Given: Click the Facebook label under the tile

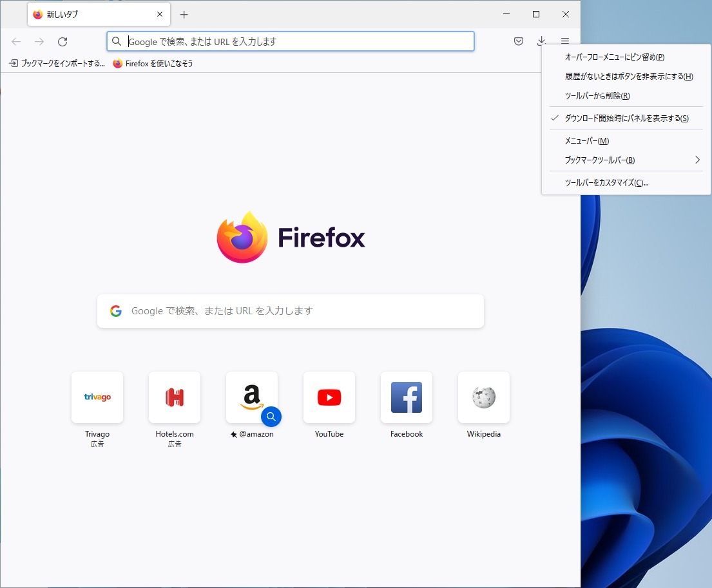Looking at the screenshot, I should tap(407, 434).
